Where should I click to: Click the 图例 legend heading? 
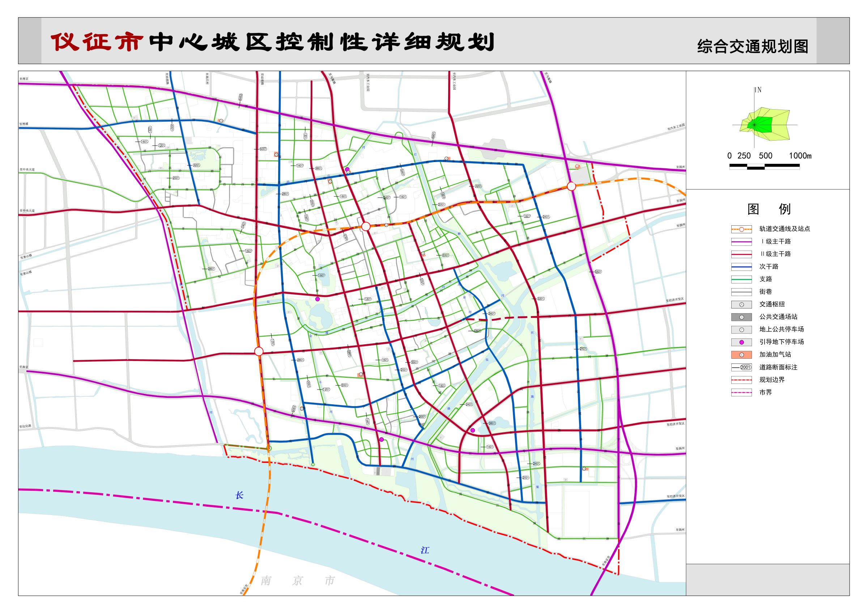[769, 209]
